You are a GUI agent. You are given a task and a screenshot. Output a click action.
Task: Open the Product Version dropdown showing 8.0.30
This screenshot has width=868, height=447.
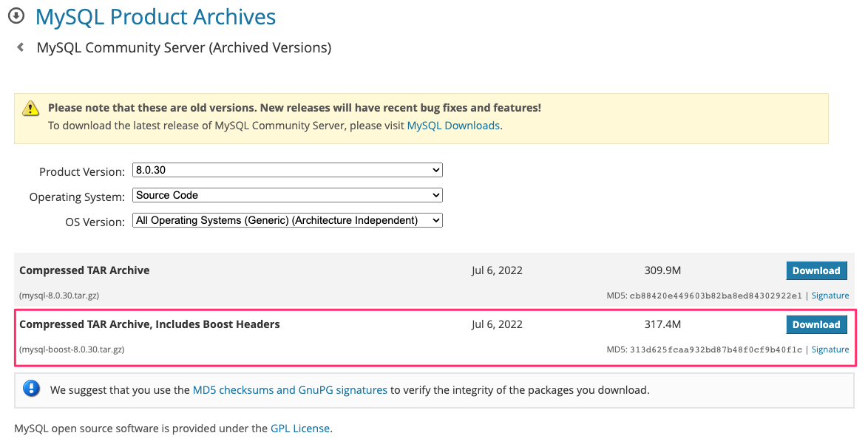coord(288,171)
